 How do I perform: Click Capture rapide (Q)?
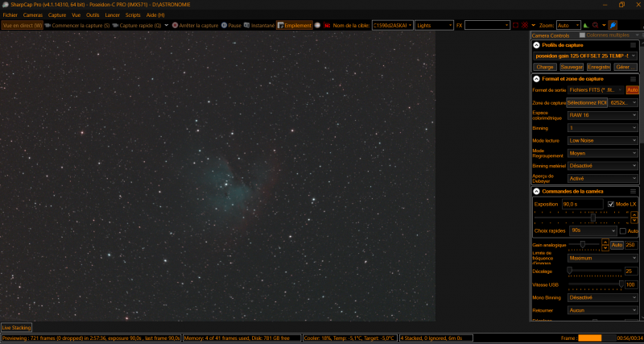pyautogui.click(x=137, y=25)
